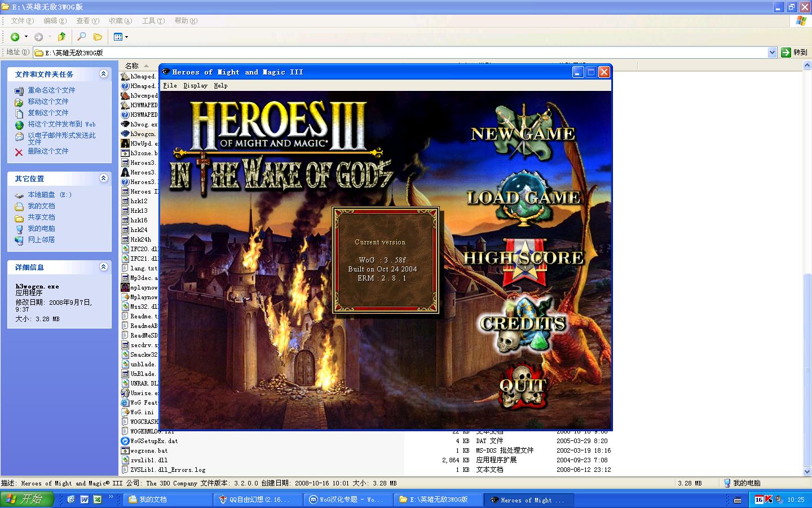This screenshot has height=508, width=812.
Task: Click the Word icon in Quick Launch
Action: coord(85,500)
